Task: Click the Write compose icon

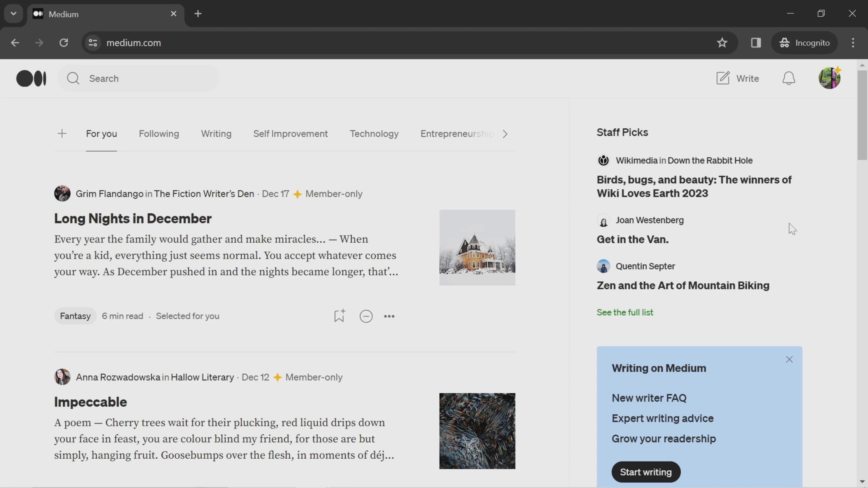Action: 723,78
